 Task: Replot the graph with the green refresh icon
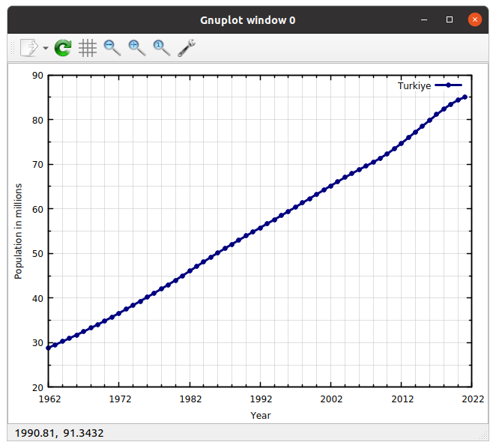pos(63,48)
